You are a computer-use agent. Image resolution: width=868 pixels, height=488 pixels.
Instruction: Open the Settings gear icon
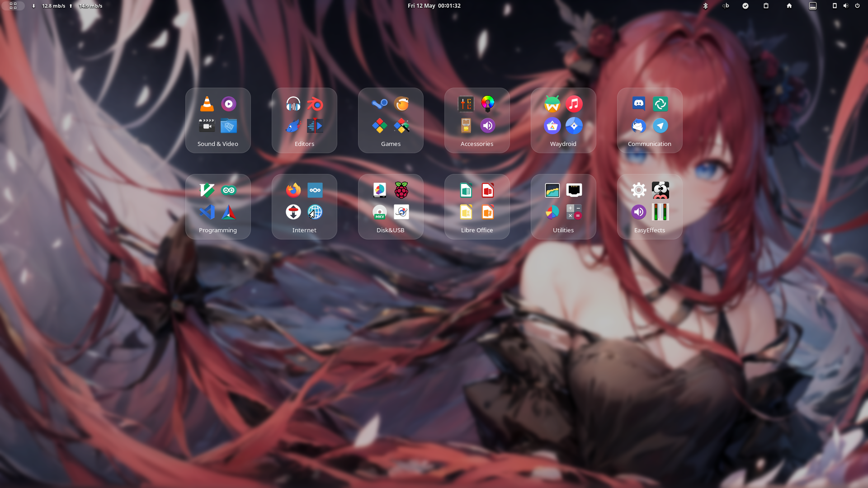pyautogui.click(x=638, y=190)
